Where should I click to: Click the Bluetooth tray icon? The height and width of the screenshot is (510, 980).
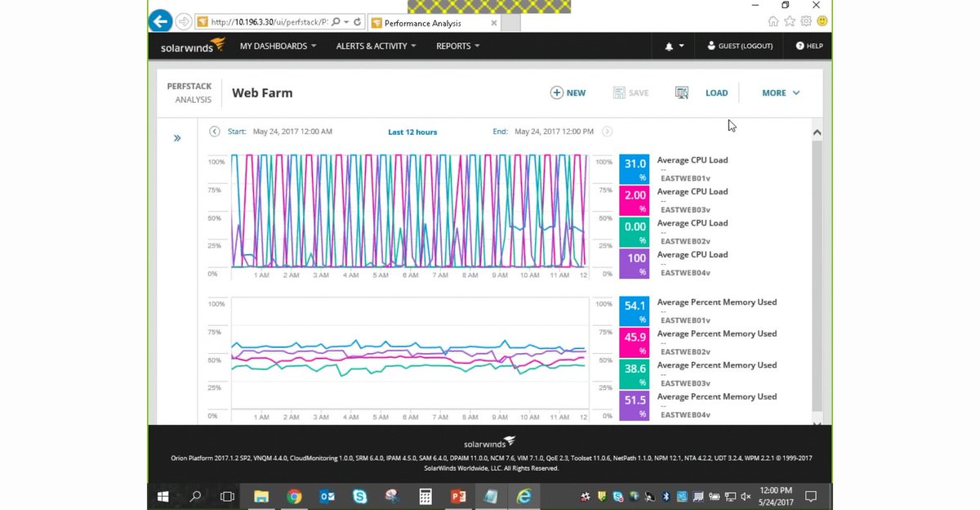coord(665,496)
